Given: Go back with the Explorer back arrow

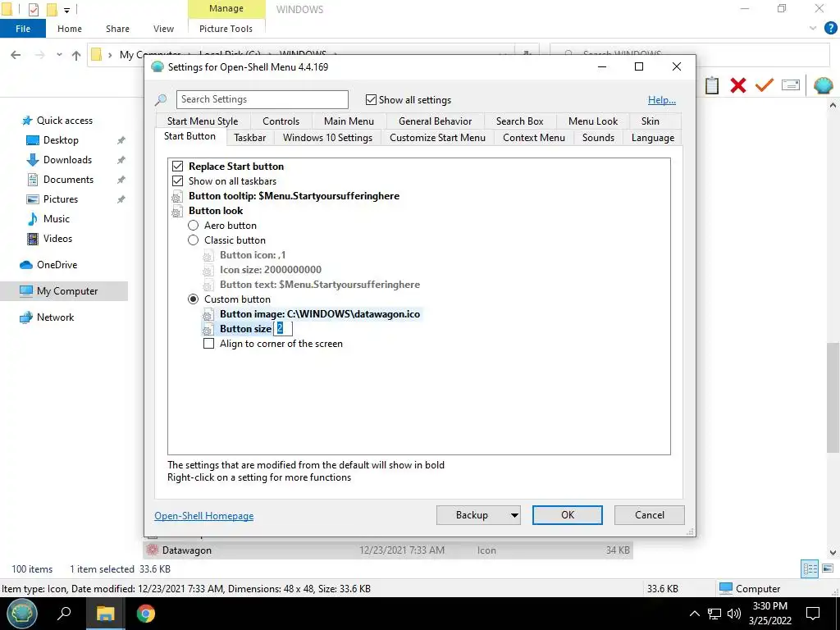Looking at the screenshot, I should coord(16,55).
